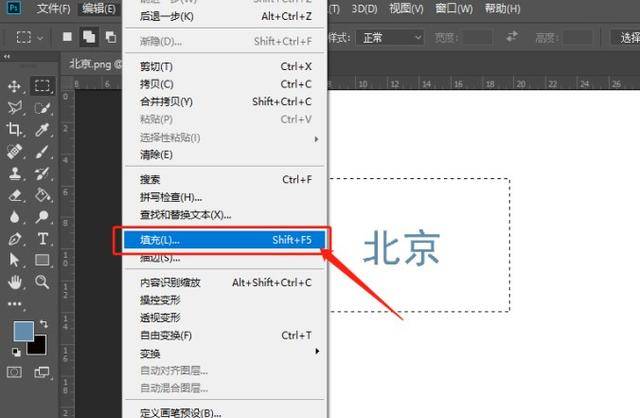Image resolution: width=640 pixels, height=418 pixels.
Task: Select the Pen tool
Action: point(15,238)
